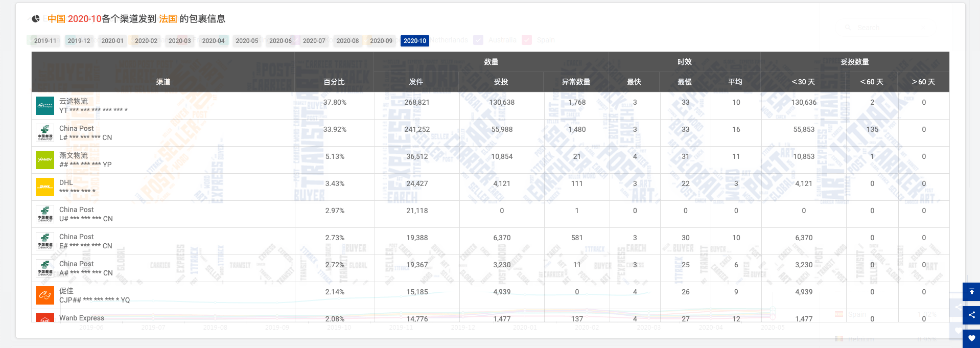The width and height of the screenshot is (980, 348).
Task: Click the 平均 column header
Action: pos(735,82)
